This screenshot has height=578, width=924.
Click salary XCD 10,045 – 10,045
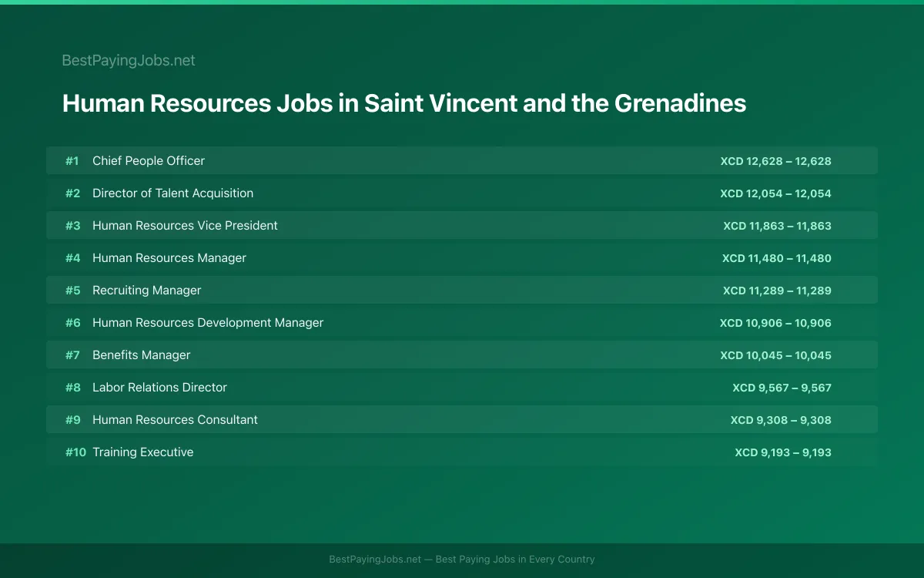pos(776,355)
